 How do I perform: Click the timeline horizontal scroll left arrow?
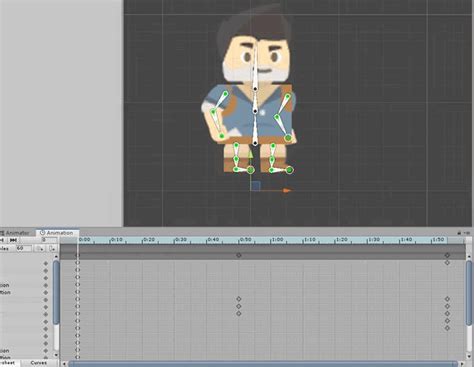64,364
